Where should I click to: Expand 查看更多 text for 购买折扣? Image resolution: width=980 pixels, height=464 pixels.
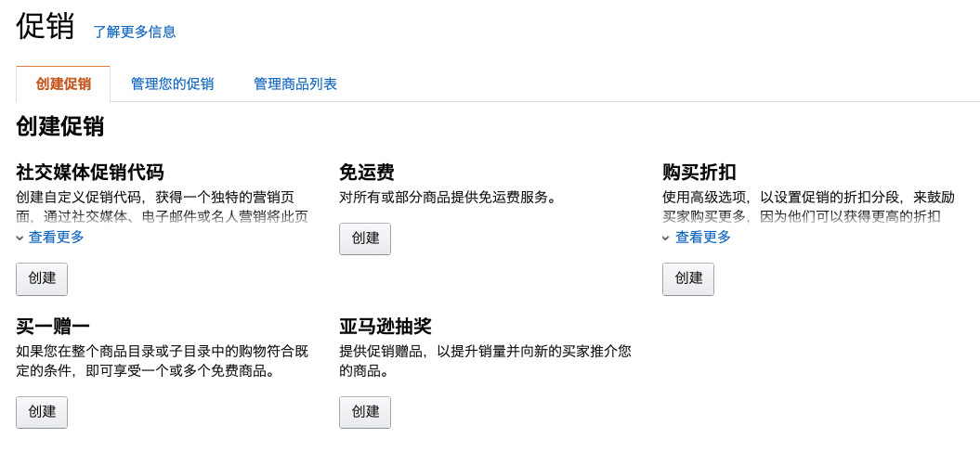point(703,238)
